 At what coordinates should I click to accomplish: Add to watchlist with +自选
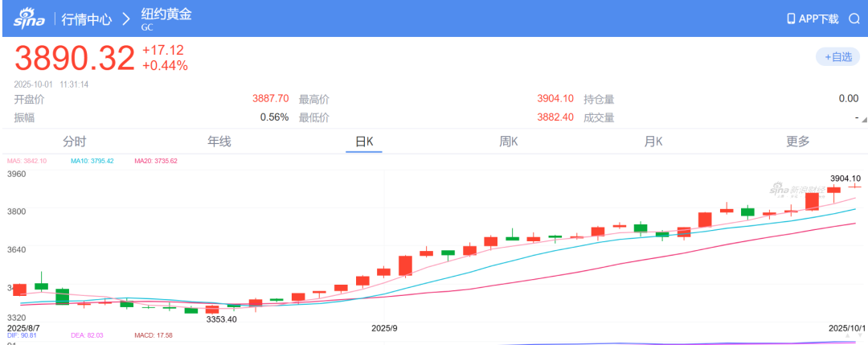coord(837,57)
